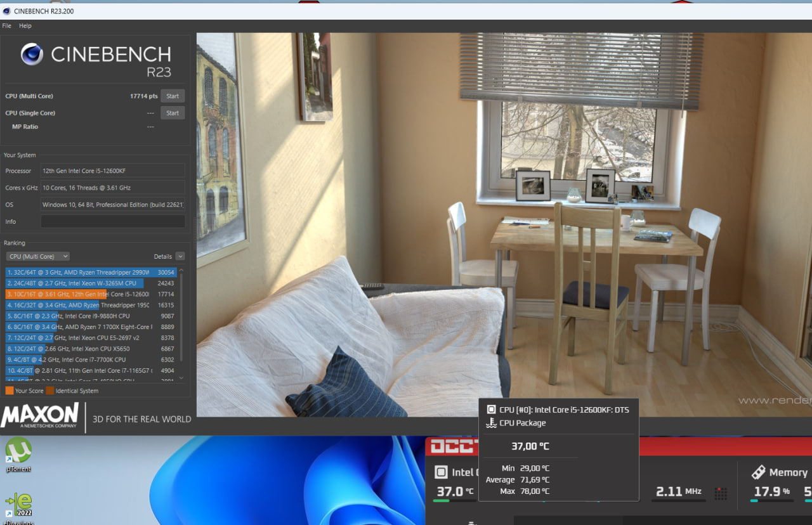This screenshot has height=525, width=812.
Task: Click the orange Your Score legend swatch
Action: 9,391
